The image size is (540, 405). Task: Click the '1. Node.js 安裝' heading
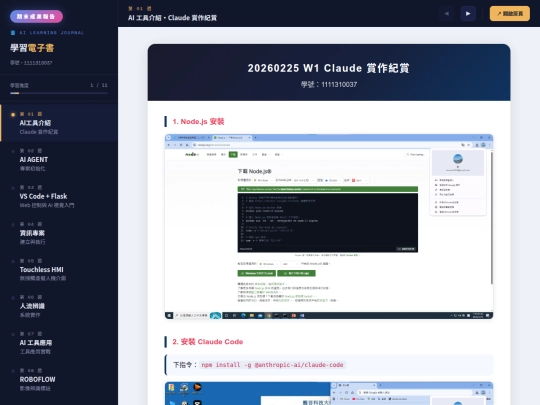[x=198, y=122]
